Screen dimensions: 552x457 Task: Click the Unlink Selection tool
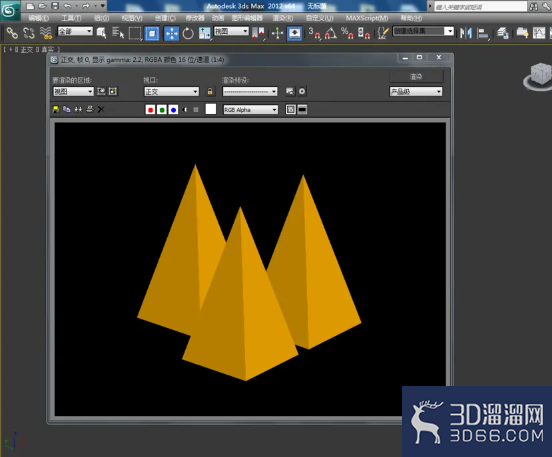coord(29,33)
